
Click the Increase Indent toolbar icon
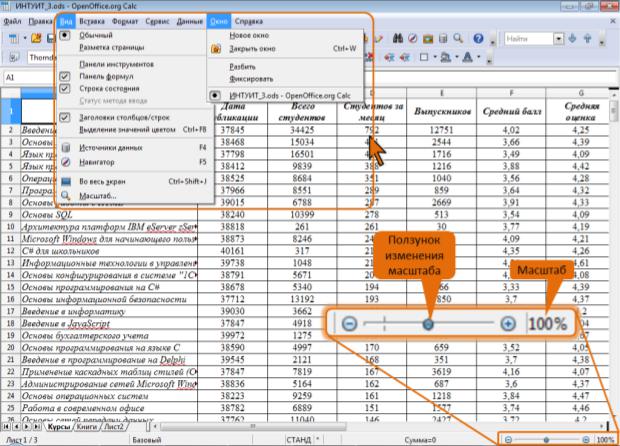click(404, 57)
